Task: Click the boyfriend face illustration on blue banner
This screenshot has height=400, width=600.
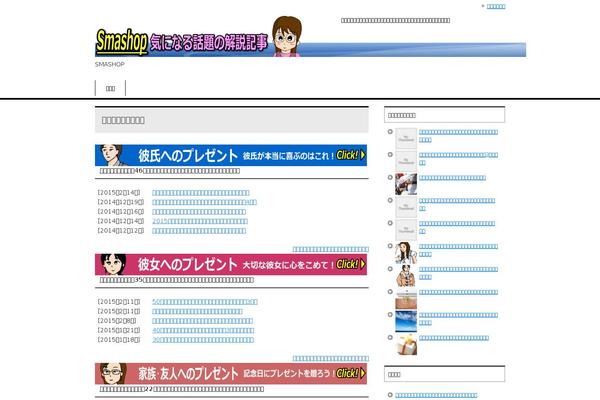Action: (112, 155)
